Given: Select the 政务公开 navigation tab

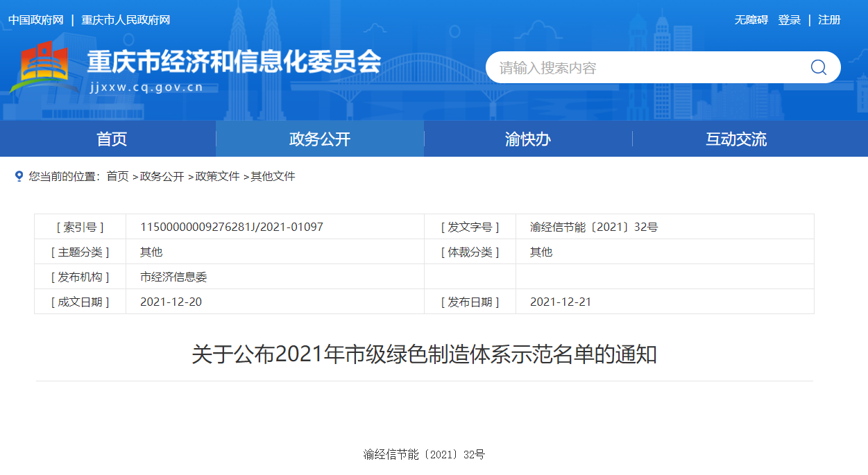Looking at the screenshot, I should tap(320, 139).
